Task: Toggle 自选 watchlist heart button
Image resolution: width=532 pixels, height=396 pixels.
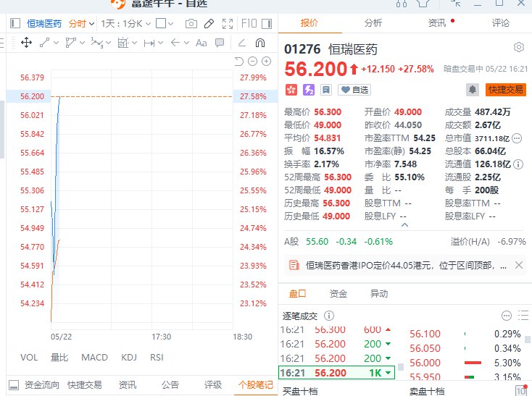Action: [x=354, y=90]
